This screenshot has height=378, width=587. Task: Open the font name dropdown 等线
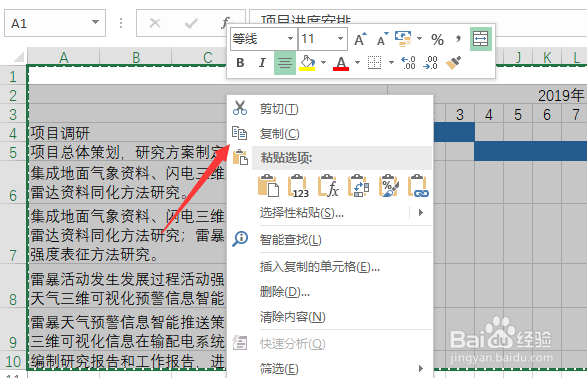[x=291, y=39]
